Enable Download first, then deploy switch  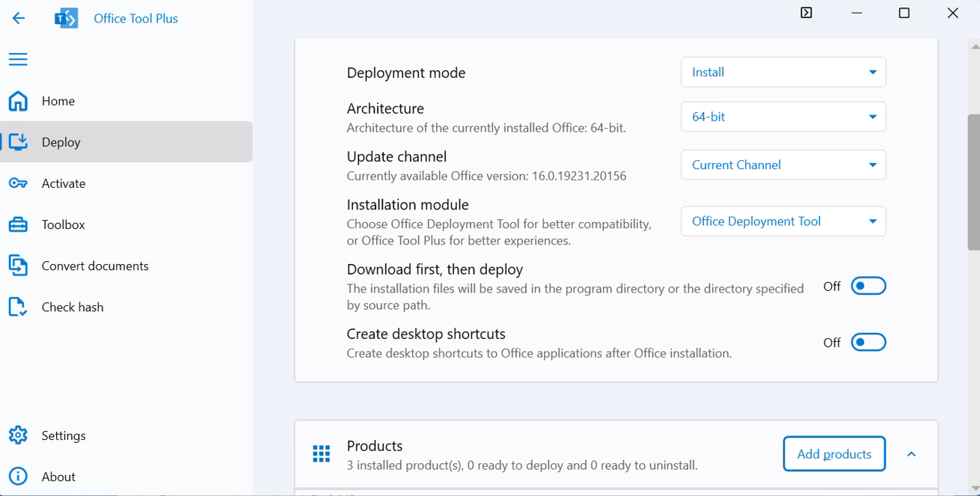868,286
